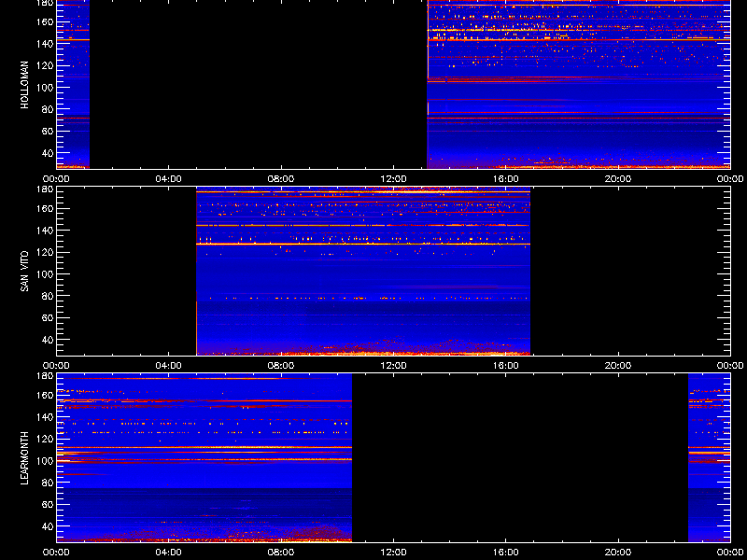This screenshot has height=560, width=747.
Task: Select the 80 frequency label on San Vito axis
Action: [x=49, y=296]
